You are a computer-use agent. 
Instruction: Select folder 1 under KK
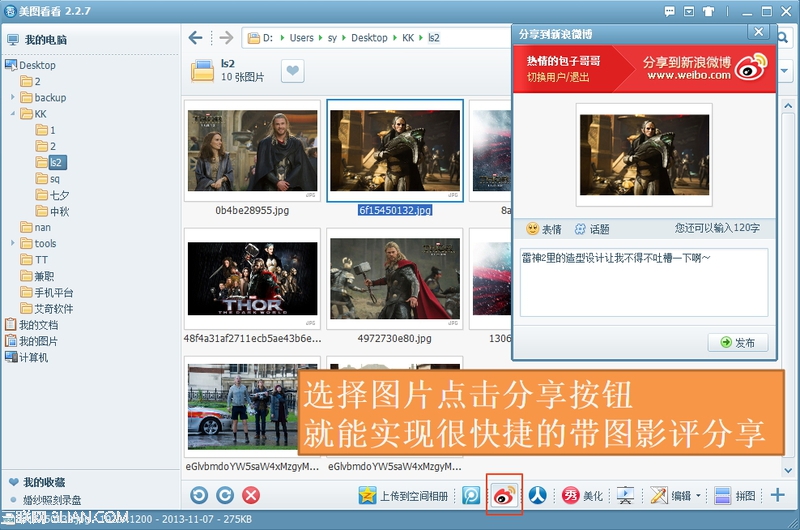point(46,130)
